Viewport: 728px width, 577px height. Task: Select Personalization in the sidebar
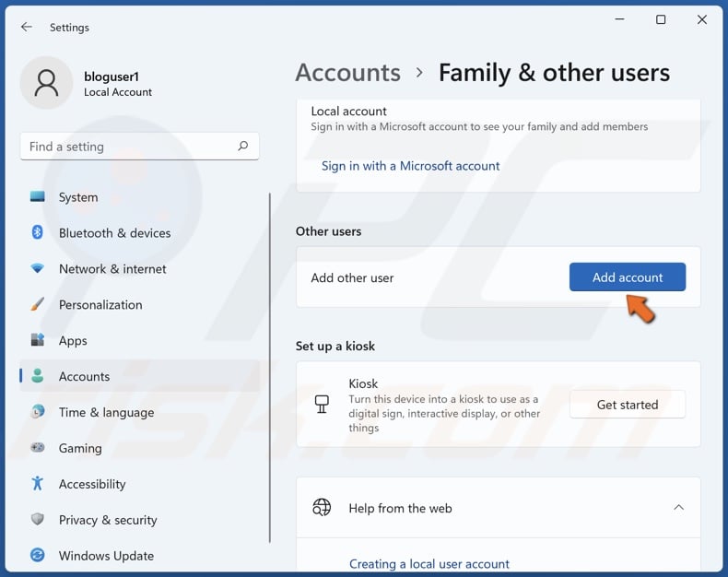tap(139, 305)
